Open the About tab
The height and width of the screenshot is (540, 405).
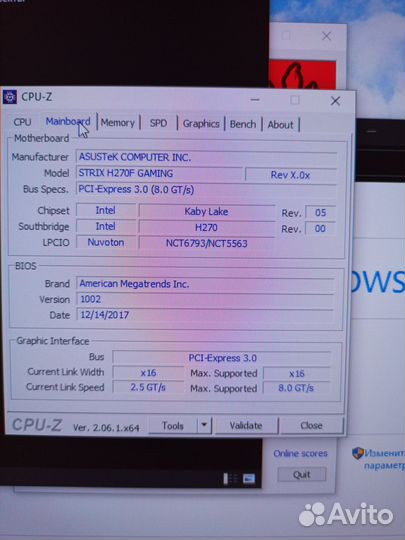click(x=280, y=125)
